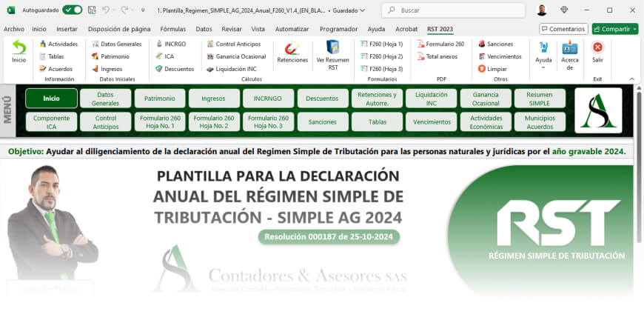The image size is (644, 320).
Task: Click the Liquidación INC menu panel button
Action: click(432, 99)
